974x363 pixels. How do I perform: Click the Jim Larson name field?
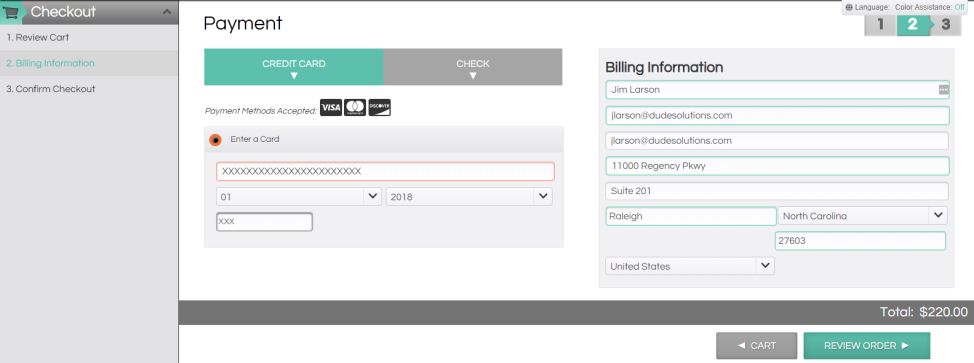[777, 90]
